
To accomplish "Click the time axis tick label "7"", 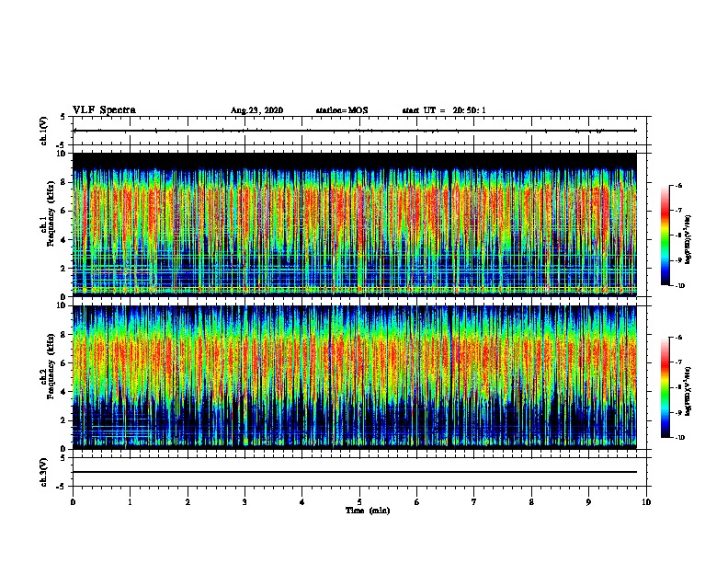I will [474, 502].
